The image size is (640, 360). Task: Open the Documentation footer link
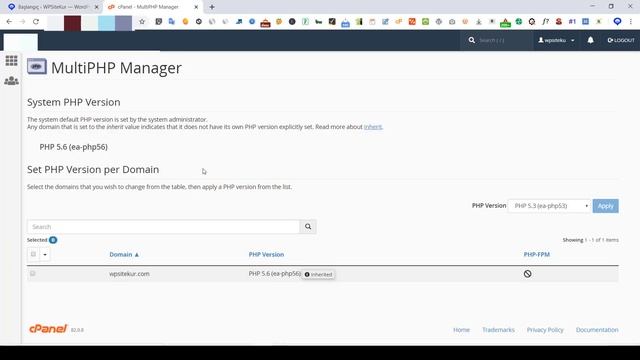pyautogui.click(x=597, y=330)
